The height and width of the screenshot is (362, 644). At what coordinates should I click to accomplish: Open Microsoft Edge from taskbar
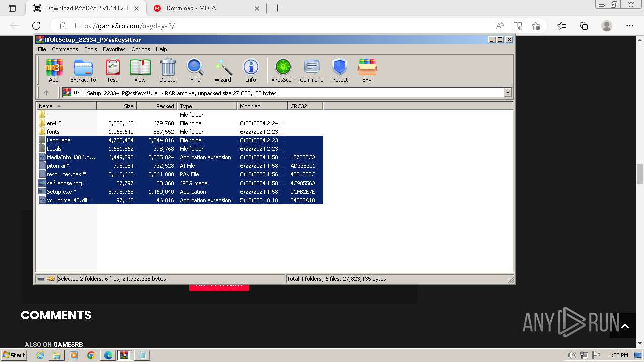[x=108, y=355]
